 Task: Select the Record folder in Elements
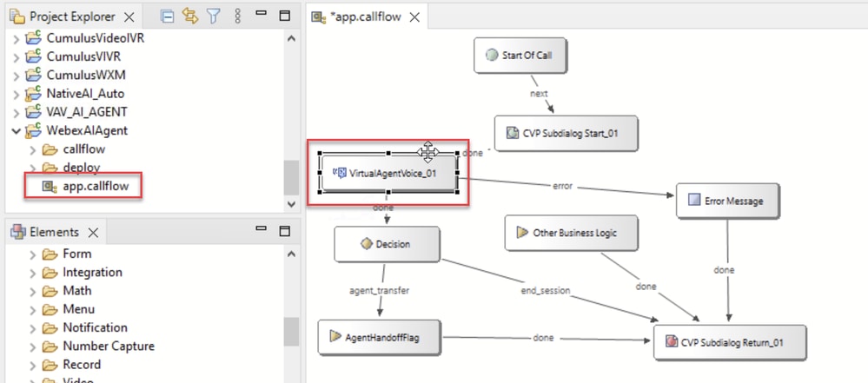82,364
